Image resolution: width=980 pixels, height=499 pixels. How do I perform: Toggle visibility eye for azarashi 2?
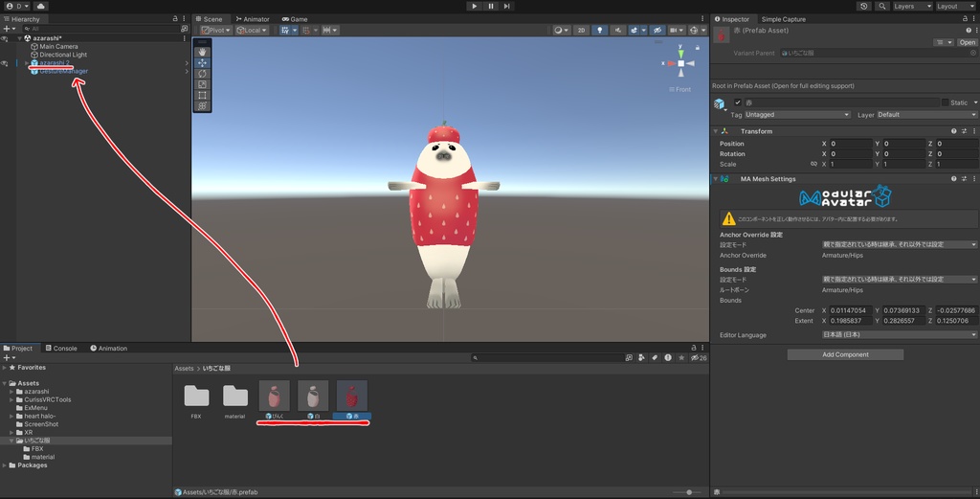[x=5, y=63]
